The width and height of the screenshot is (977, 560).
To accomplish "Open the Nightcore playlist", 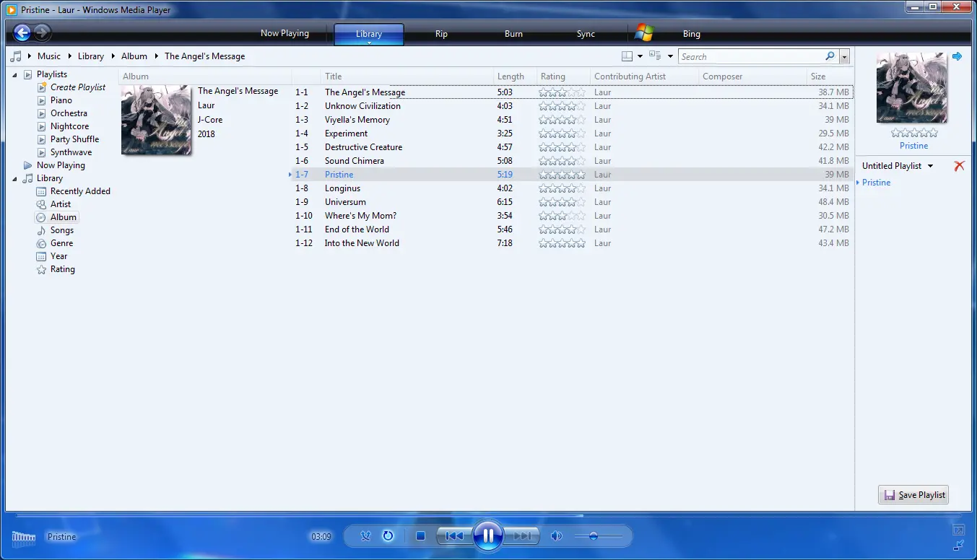I will coord(69,126).
